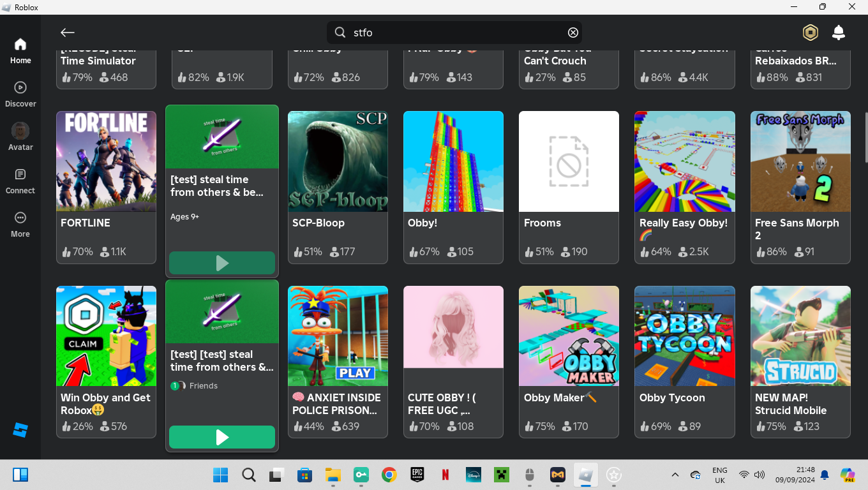Image resolution: width=868 pixels, height=490 pixels.
Task: Click the Frooms title text
Action: click(542, 223)
